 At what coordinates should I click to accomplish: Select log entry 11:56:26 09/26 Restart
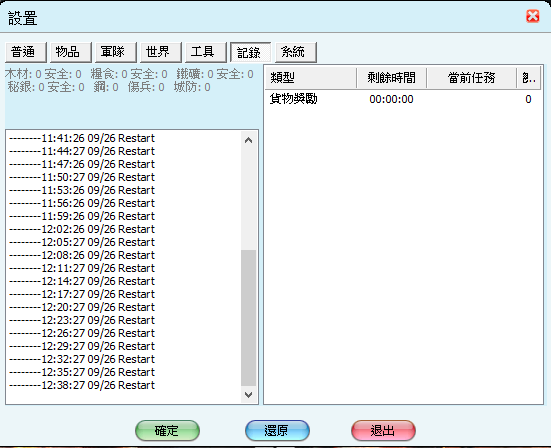coord(82,203)
